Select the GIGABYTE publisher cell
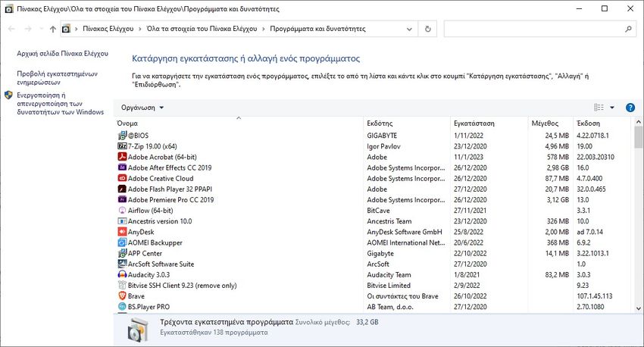 pos(382,136)
